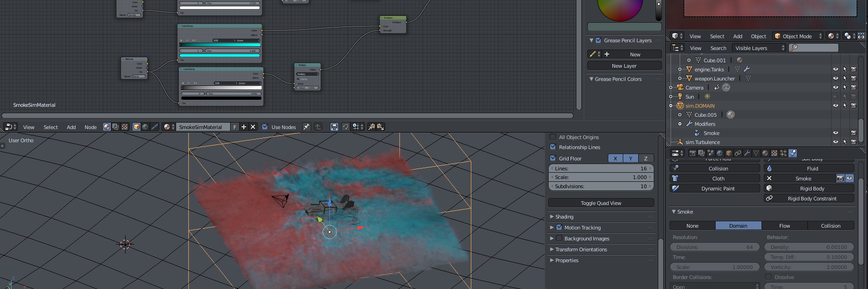Open the Node menu in node editor
Screen dimensions: 868x289
[91, 127]
